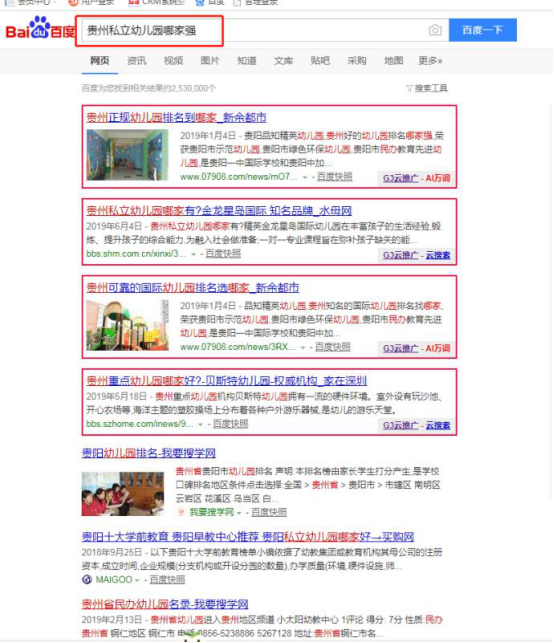The width and height of the screenshot is (554, 643).
Task: Open result 贵州重点幼儿园哪家好?-贝斯特幼儿园
Action: 226,381
